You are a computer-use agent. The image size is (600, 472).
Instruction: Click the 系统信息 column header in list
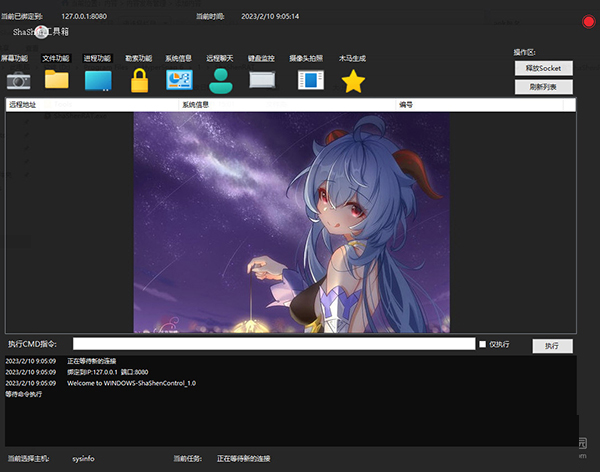click(x=194, y=104)
